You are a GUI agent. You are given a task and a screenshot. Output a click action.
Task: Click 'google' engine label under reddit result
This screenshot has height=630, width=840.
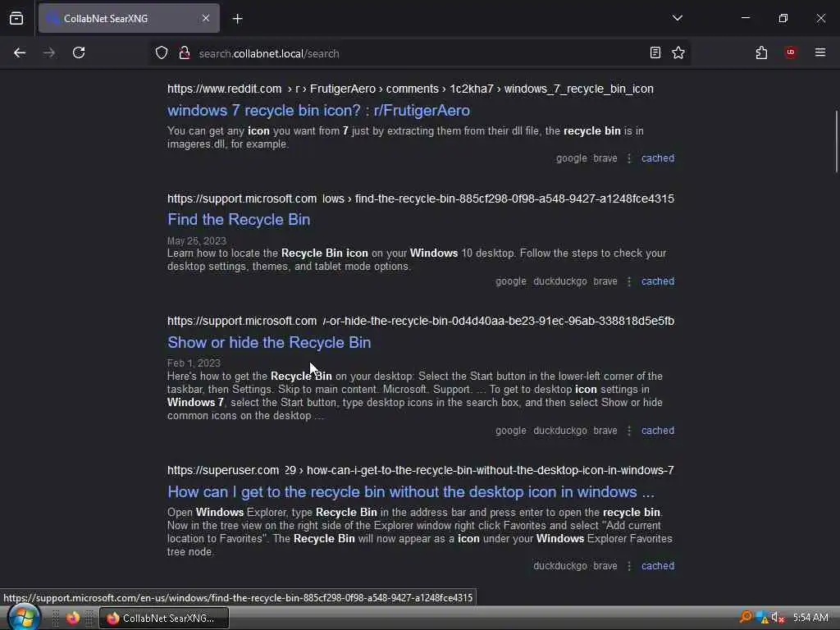572,158
